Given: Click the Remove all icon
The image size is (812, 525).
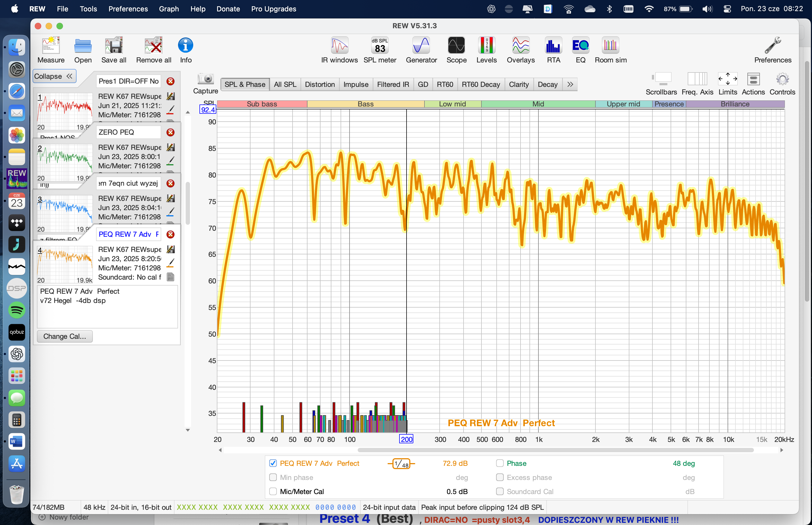Looking at the screenshot, I should pyautogui.click(x=153, y=50).
